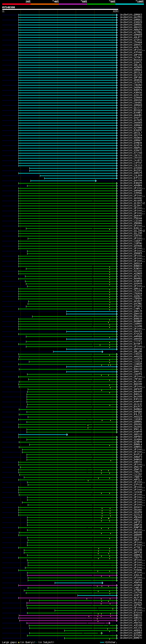This screenshot has height=644, width=146.
Task: Open the UniRef100_B3RQV5 hit label
Action: click(x=131, y=183)
